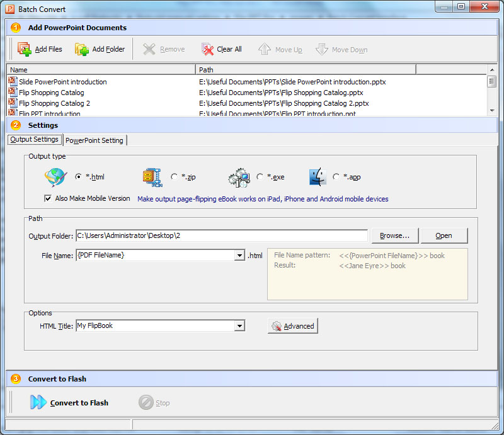
Task: Click the Remove icon
Action: point(149,48)
